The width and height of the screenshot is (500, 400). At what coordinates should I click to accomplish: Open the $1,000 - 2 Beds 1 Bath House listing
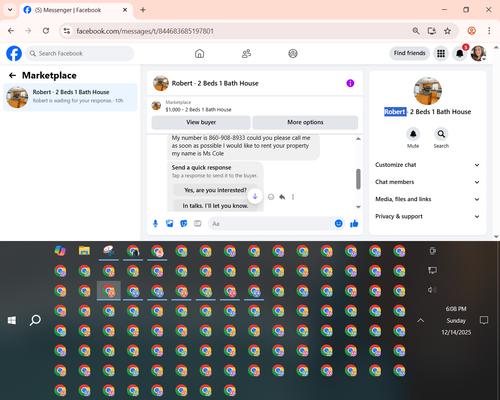click(x=198, y=110)
